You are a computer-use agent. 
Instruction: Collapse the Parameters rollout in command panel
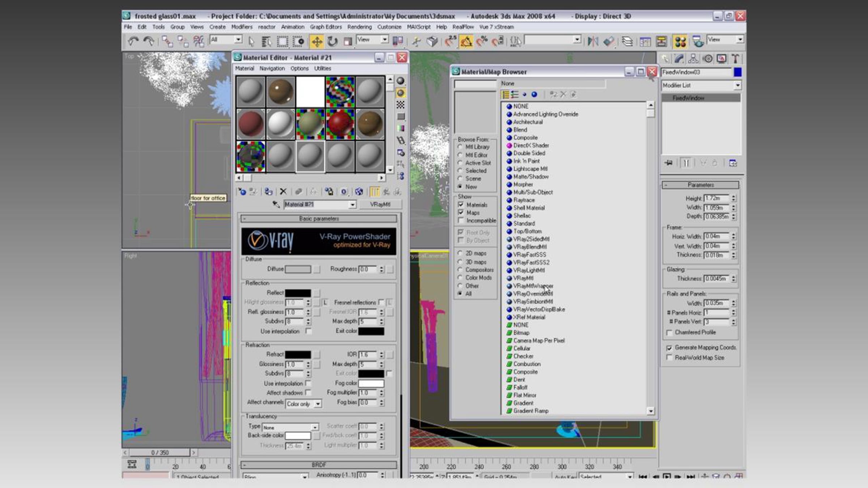[700, 185]
